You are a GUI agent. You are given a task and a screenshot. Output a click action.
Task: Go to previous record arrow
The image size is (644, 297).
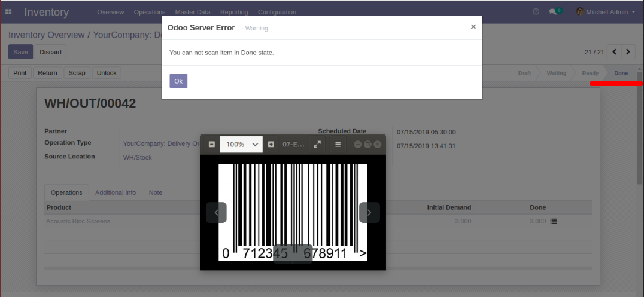click(615, 51)
